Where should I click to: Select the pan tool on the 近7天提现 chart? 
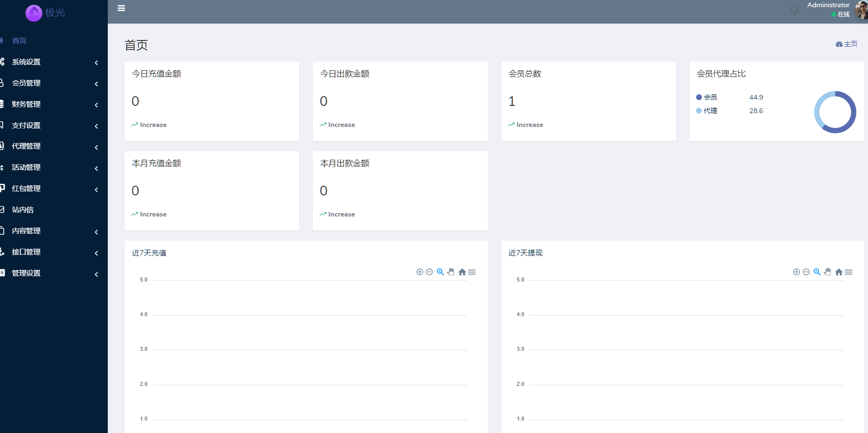point(828,272)
